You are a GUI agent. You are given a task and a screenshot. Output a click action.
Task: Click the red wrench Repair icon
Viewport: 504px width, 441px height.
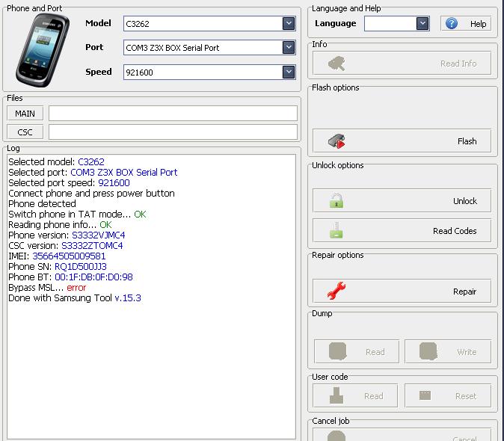[336, 291]
